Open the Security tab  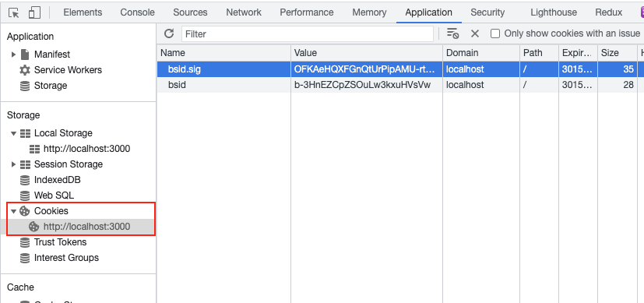[x=487, y=12]
